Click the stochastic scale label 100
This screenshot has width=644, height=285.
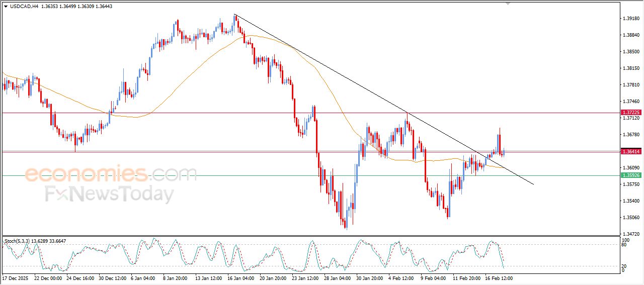[x=625, y=240]
